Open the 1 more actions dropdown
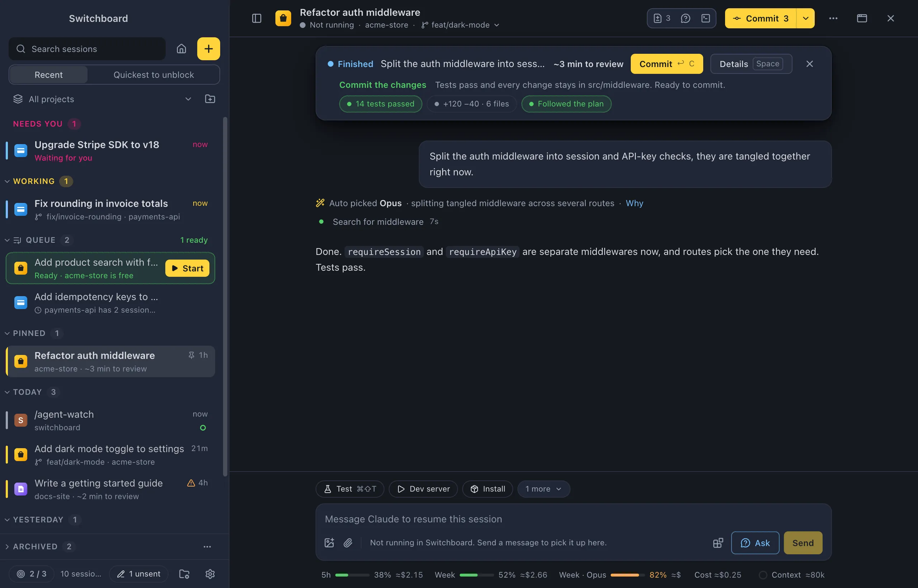 (543, 489)
